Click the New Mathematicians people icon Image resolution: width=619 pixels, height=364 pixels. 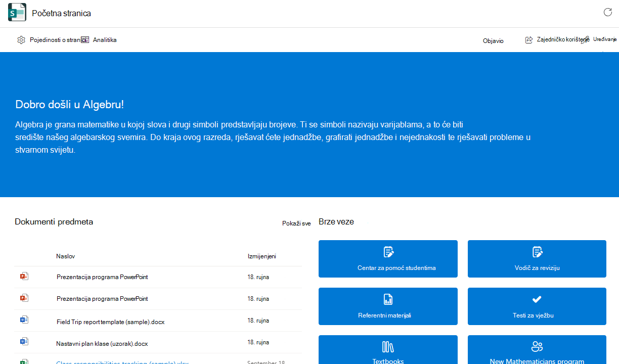click(537, 347)
